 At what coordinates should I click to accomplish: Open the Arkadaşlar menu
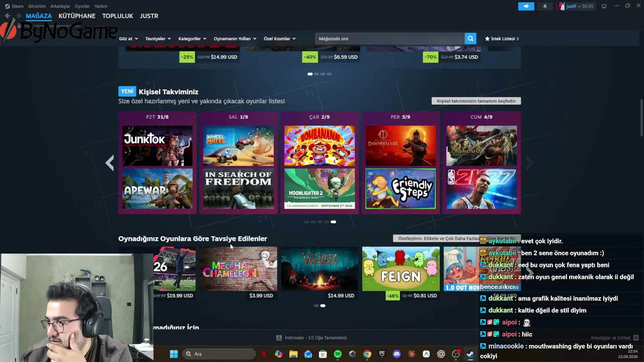(x=60, y=6)
